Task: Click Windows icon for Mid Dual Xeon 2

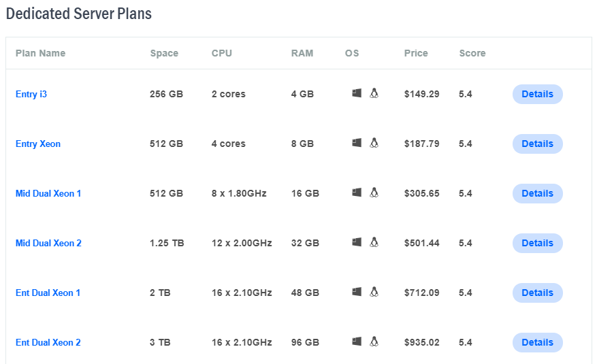Action: tap(357, 242)
